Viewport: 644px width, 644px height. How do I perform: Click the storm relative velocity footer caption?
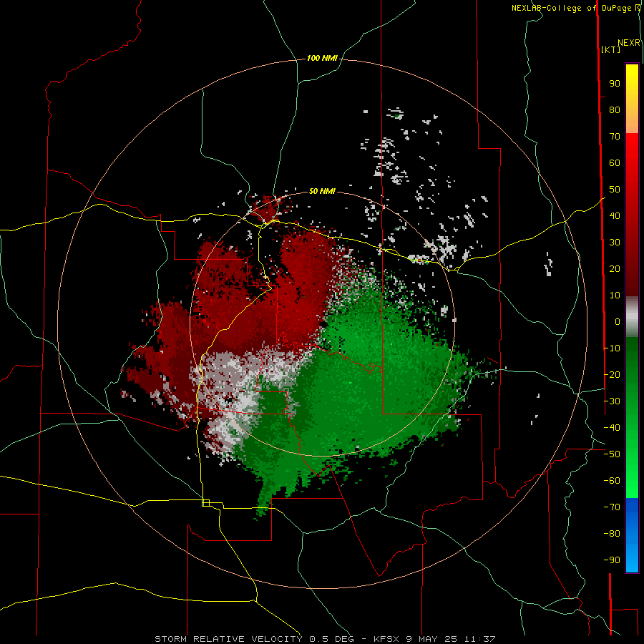click(325, 639)
